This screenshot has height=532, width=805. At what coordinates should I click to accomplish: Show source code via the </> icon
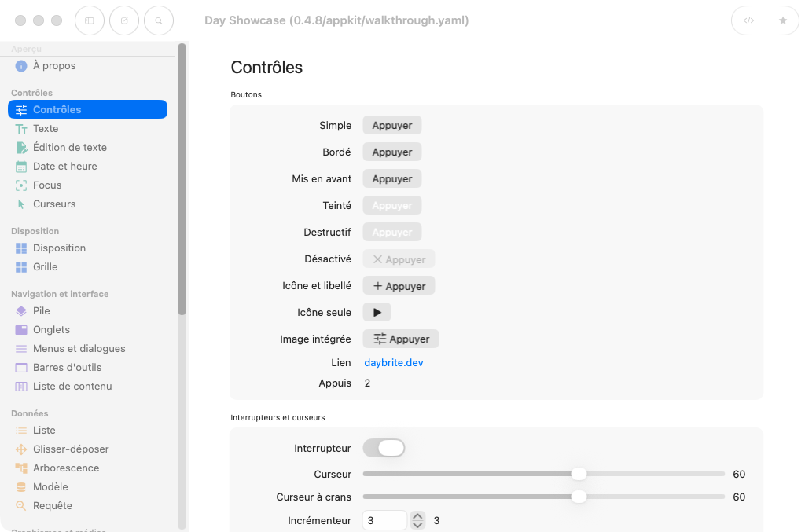[748, 20]
